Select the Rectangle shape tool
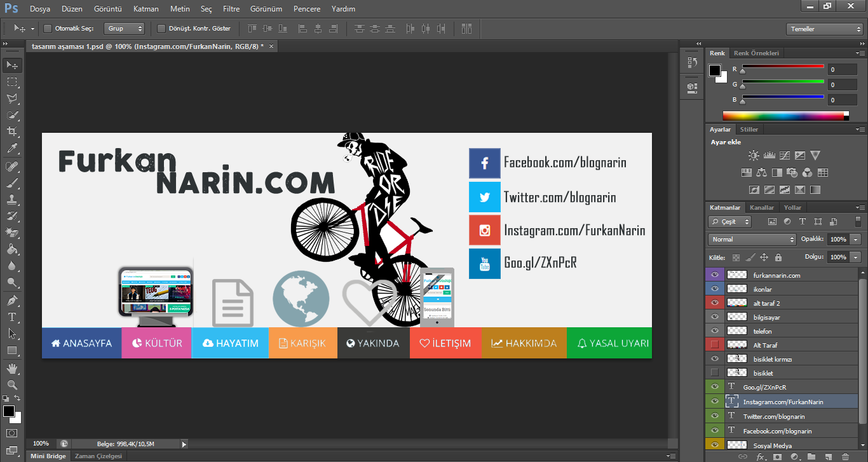This screenshot has height=462, width=868. (x=12, y=350)
